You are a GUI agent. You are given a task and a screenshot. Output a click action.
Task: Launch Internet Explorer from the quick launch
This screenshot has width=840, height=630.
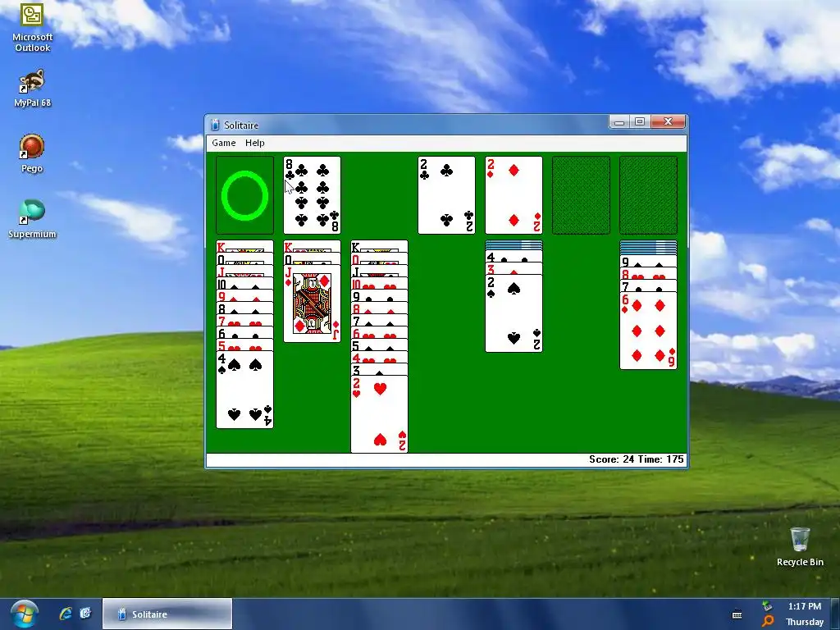66,614
